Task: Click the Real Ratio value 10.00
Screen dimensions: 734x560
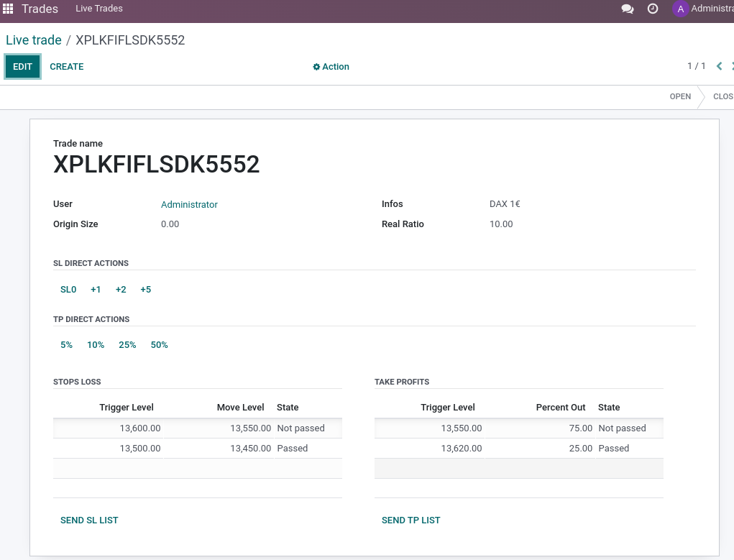Action: click(x=501, y=224)
